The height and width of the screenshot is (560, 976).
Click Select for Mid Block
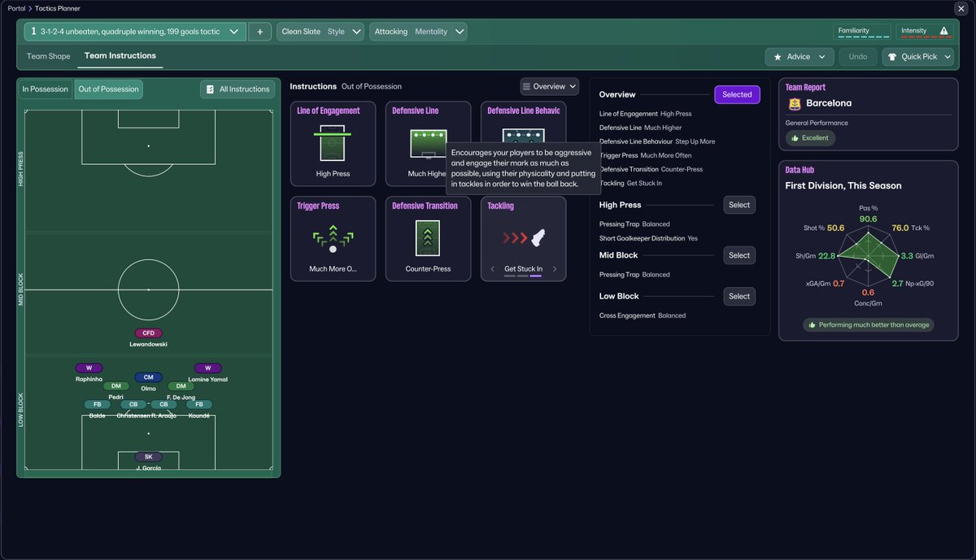[x=739, y=255]
